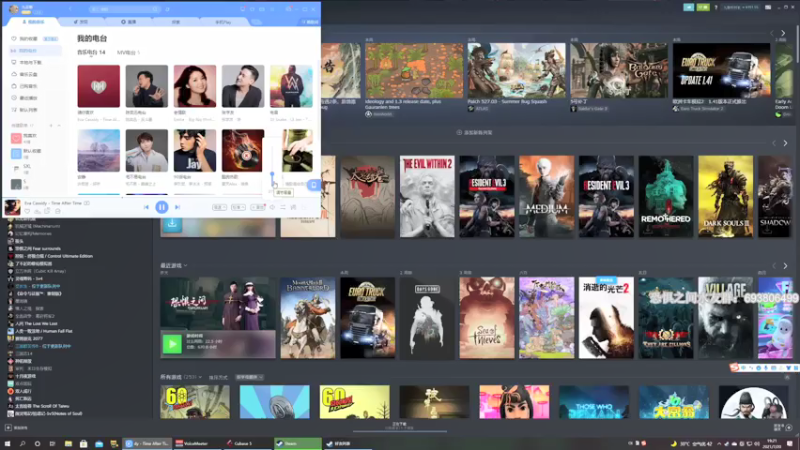Go to the previous track in music player
The image size is (800, 450).
(x=146, y=207)
